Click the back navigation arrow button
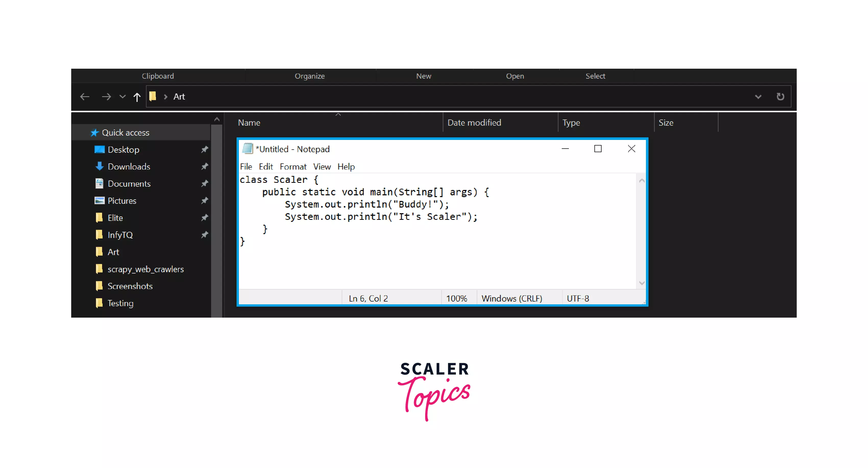The width and height of the screenshot is (868, 468). tap(85, 96)
